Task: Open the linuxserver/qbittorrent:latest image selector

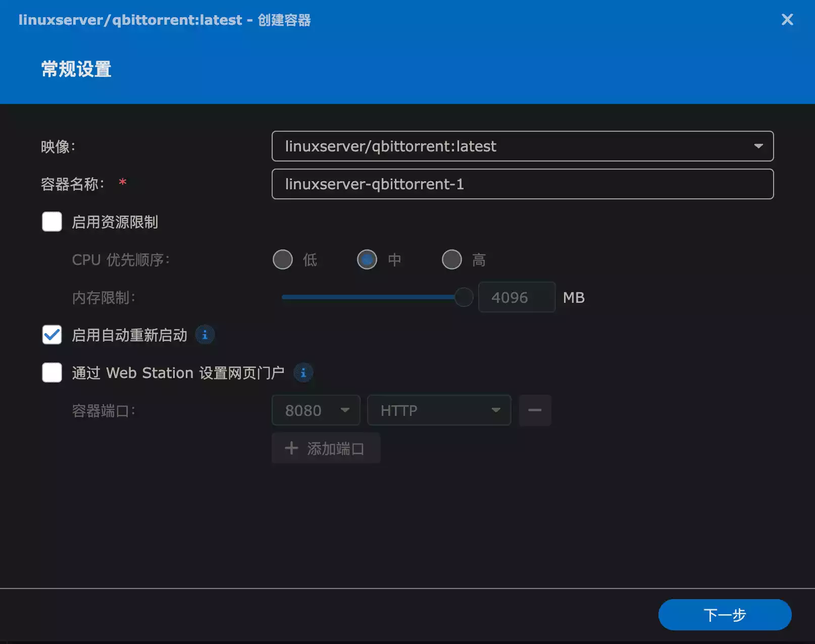Action: (523, 146)
